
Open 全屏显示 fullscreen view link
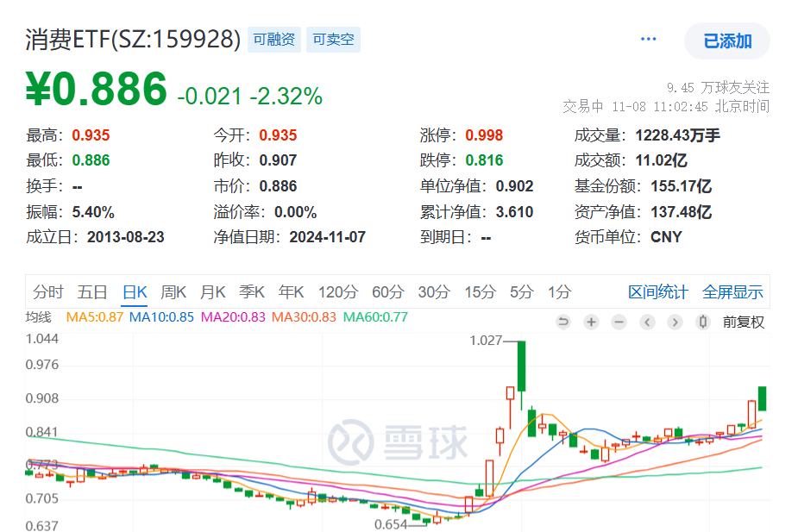732,292
